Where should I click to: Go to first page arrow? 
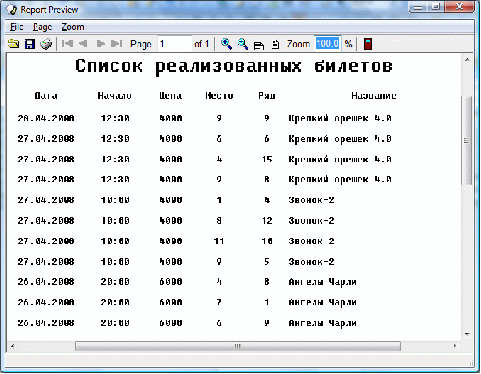click(68, 44)
